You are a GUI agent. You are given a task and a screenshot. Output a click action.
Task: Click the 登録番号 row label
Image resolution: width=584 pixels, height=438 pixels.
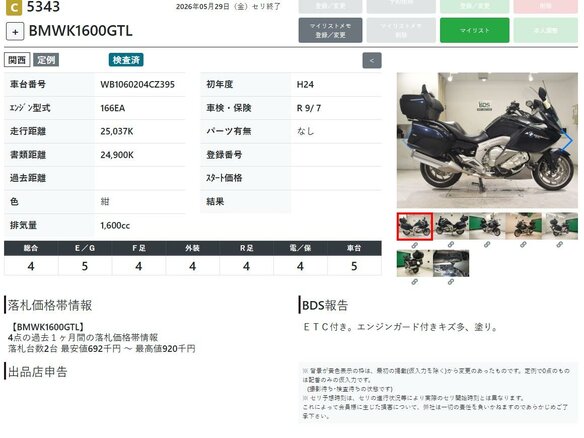(224, 155)
